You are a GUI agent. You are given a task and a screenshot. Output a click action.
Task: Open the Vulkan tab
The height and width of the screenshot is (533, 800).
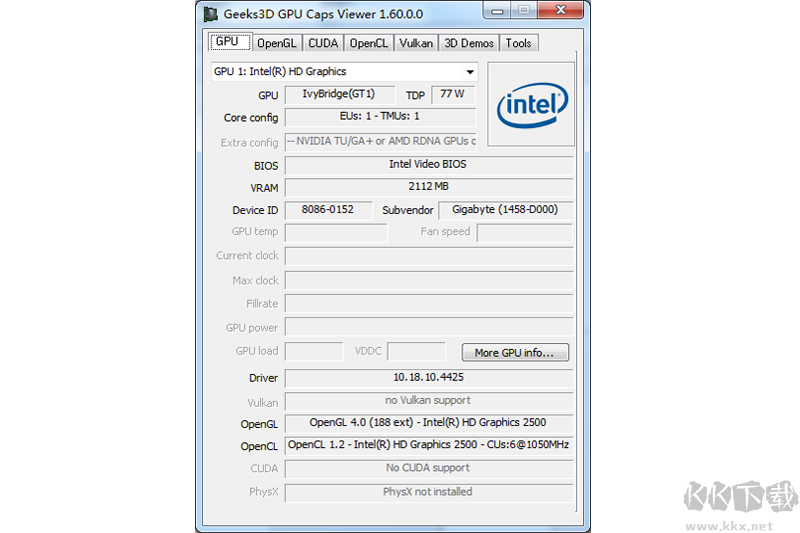[x=416, y=43]
